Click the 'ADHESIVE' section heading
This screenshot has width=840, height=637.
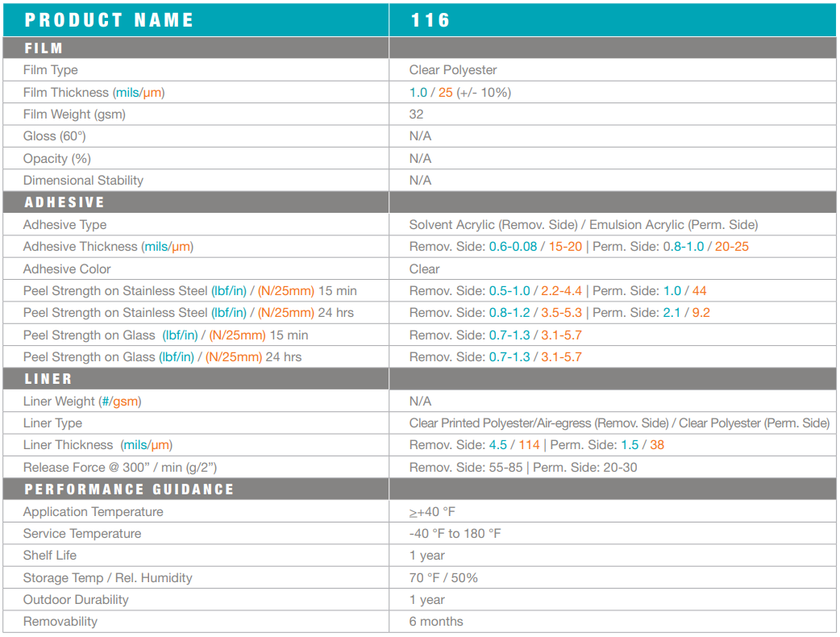pyautogui.click(x=64, y=202)
